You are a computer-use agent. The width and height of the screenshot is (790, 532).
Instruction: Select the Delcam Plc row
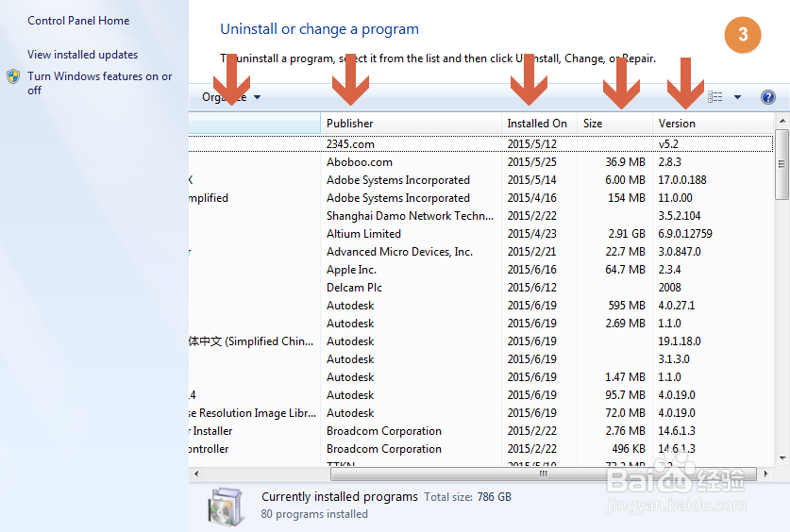481,288
